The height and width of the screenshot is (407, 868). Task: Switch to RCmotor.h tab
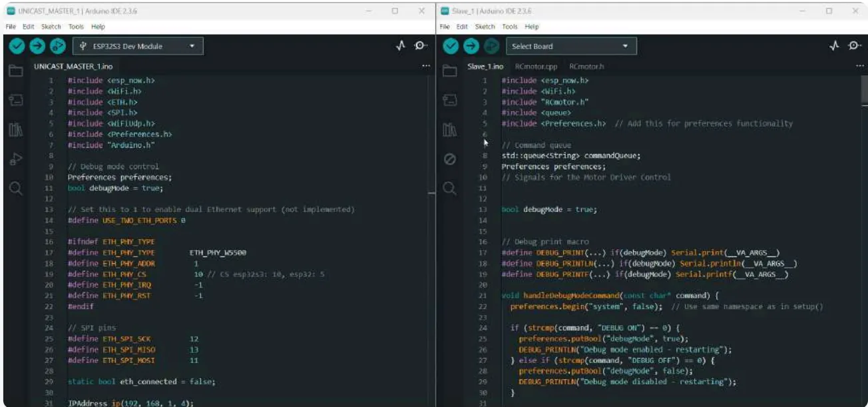tap(586, 67)
